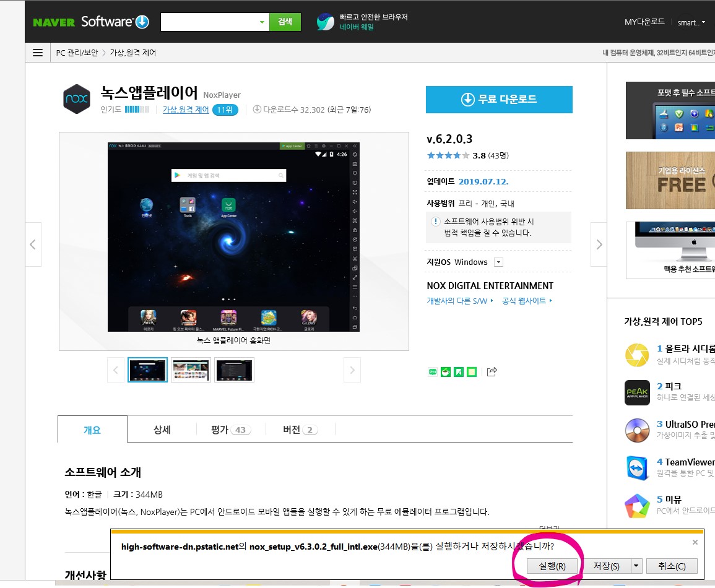Image resolution: width=715 pixels, height=588 pixels.
Task: Open the update date 2019.07.12. link
Action: point(483,181)
